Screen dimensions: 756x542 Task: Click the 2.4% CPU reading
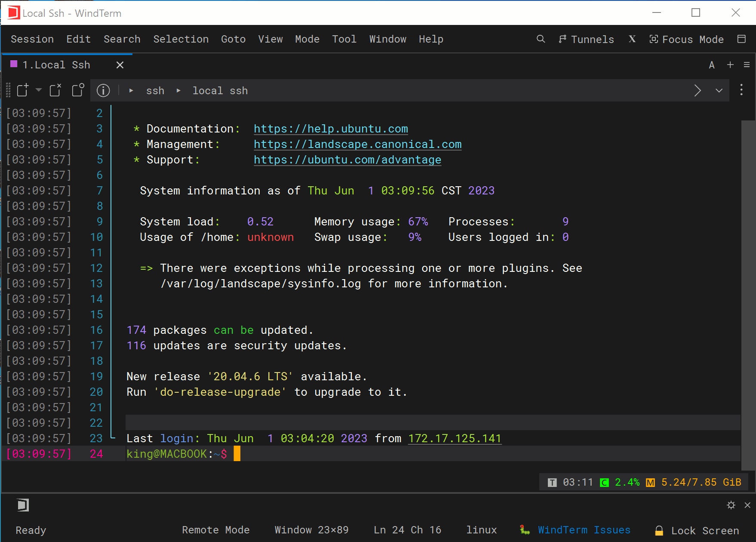(x=627, y=482)
